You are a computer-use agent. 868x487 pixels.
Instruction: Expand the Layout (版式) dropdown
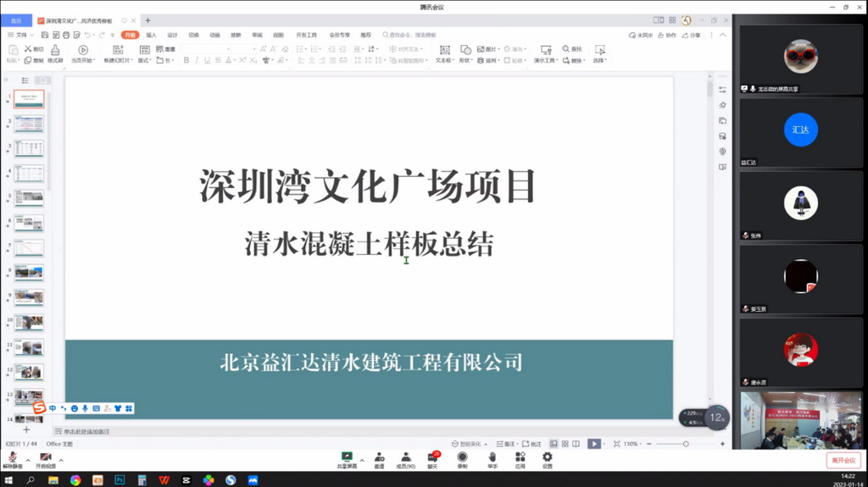click(150, 60)
